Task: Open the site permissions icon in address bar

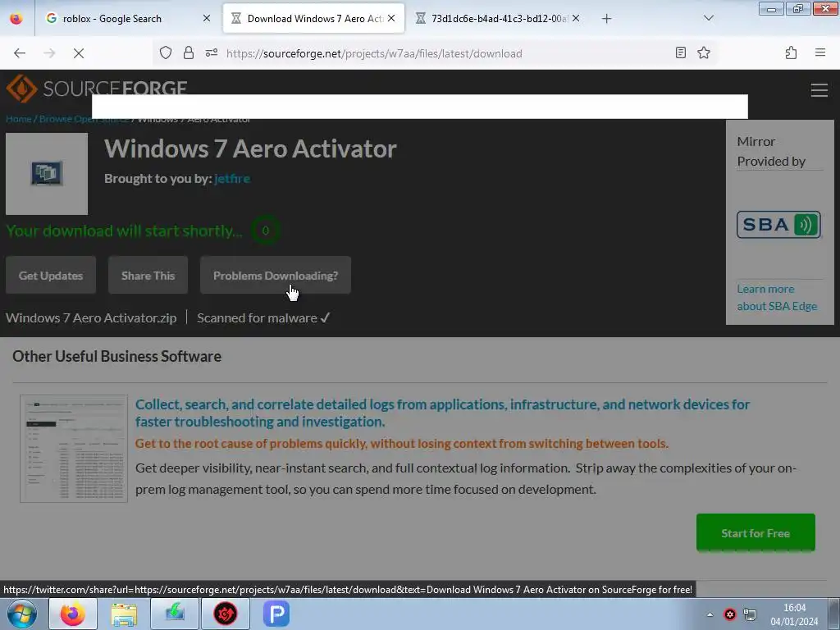Action: 211,52
